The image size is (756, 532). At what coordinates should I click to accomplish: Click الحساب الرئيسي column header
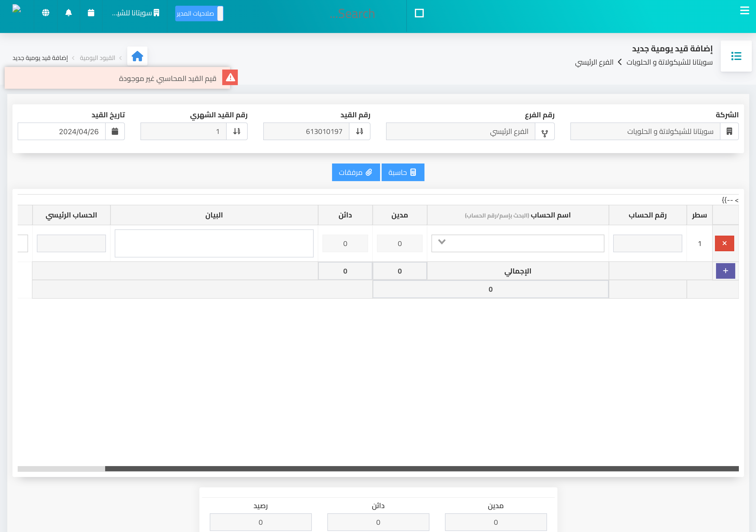click(x=71, y=215)
